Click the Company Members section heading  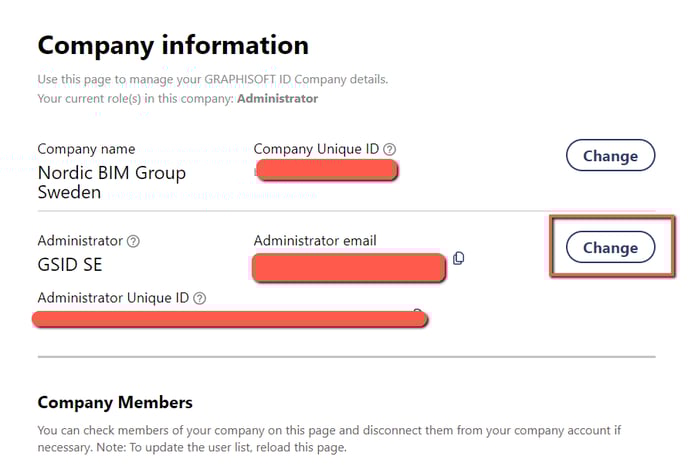click(x=115, y=402)
